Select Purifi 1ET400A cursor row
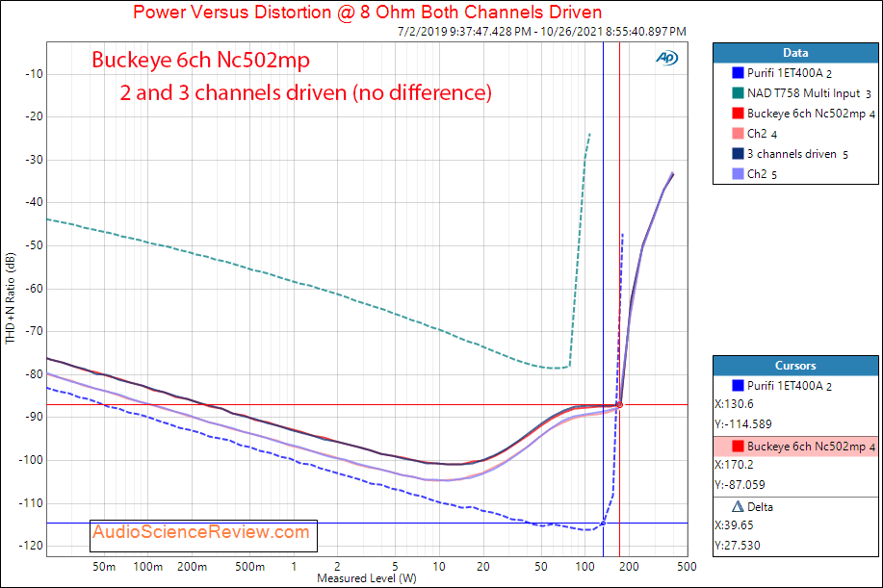 (795, 386)
